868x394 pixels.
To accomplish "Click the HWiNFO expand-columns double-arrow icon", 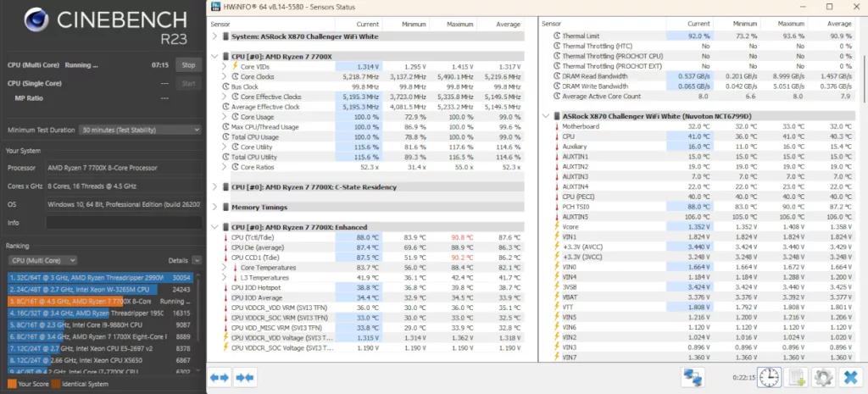I will pyautogui.click(x=220, y=378).
